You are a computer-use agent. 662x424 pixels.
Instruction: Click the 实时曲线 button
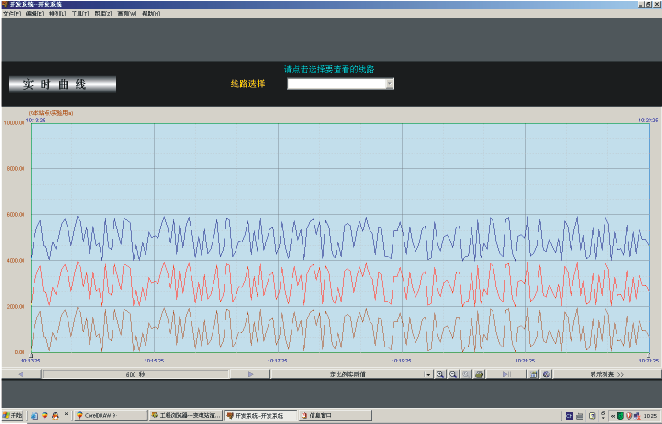[63, 85]
